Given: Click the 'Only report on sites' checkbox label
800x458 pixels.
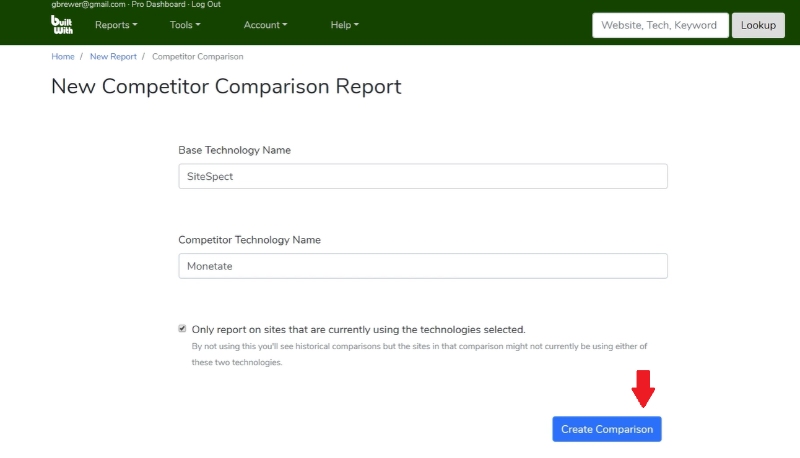Looking at the screenshot, I should [x=358, y=329].
